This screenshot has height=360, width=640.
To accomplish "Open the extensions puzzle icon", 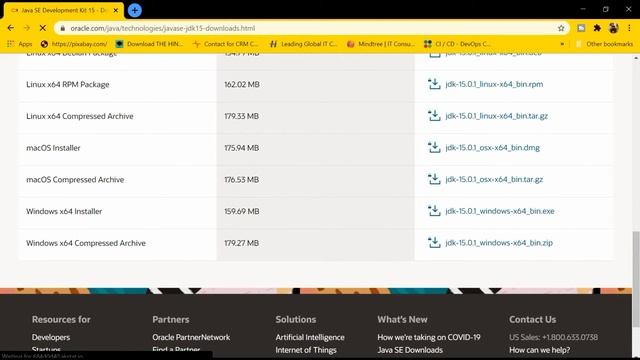I will 597,28.
